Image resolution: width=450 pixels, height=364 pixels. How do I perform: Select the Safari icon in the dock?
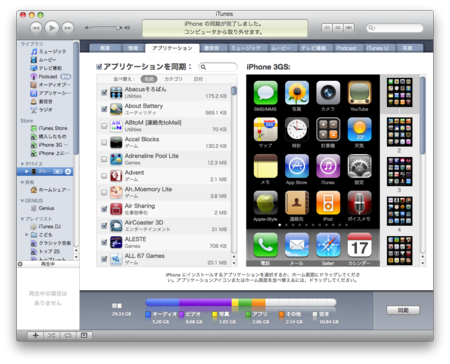pyautogui.click(x=328, y=245)
